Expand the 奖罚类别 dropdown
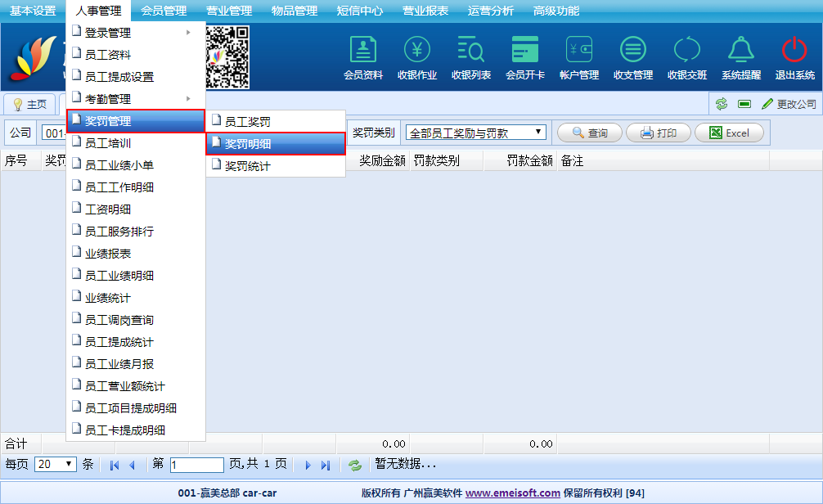The width and height of the screenshot is (823, 504). pos(476,133)
